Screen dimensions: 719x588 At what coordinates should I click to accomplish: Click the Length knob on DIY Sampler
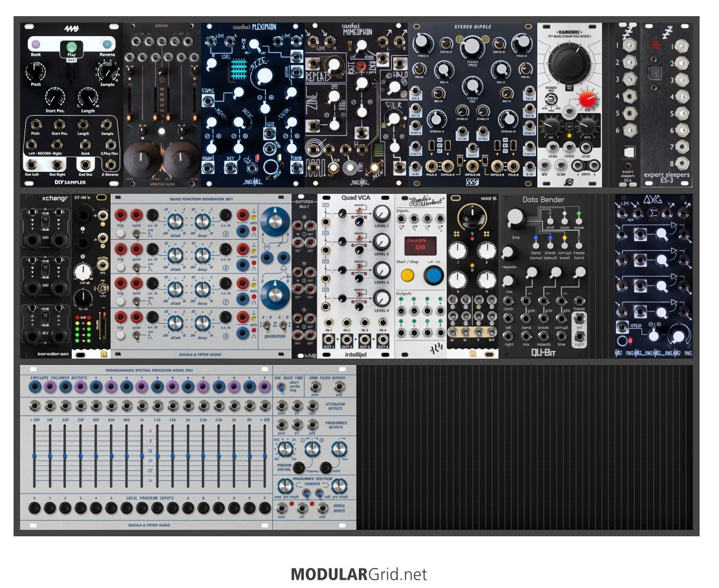point(87,98)
